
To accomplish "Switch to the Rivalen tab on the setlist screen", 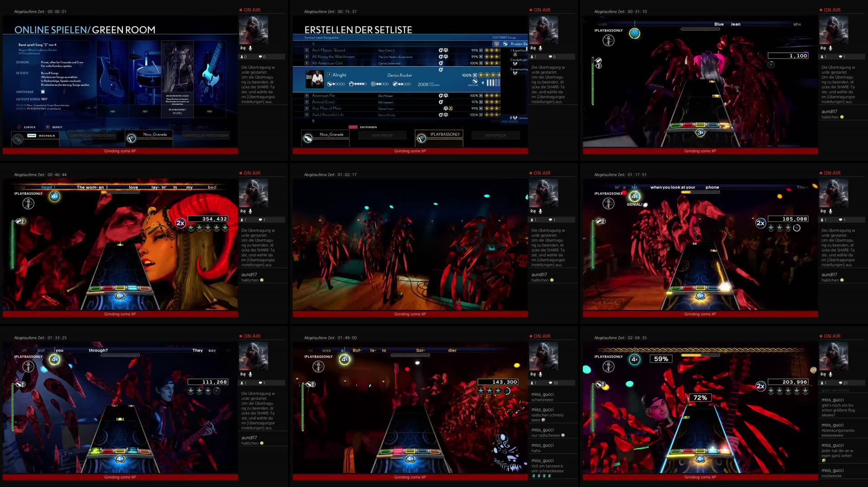I will 511,44.
